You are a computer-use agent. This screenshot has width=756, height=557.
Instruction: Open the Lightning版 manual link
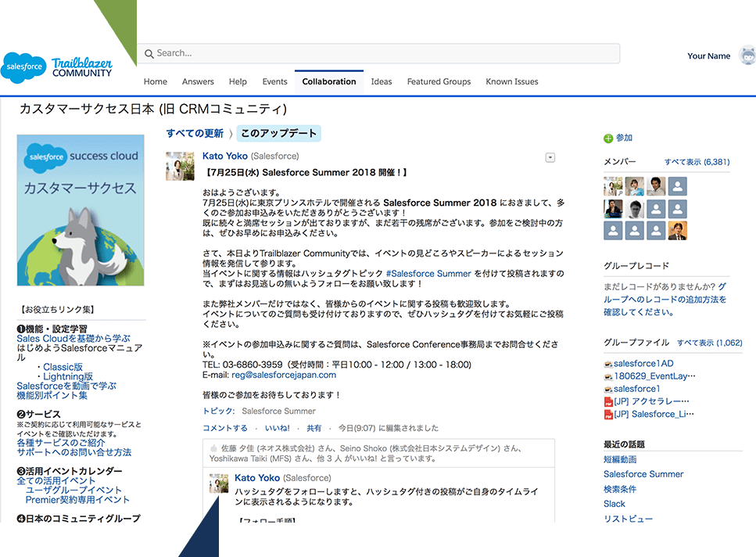pyautogui.click(x=68, y=376)
